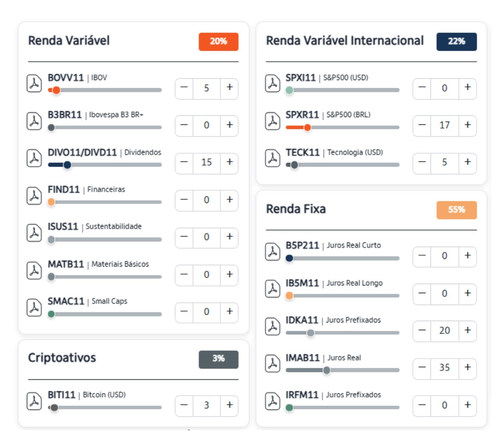
Task: Click the DIVO11/DIVD11 slider handle
Action: coord(67,165)
